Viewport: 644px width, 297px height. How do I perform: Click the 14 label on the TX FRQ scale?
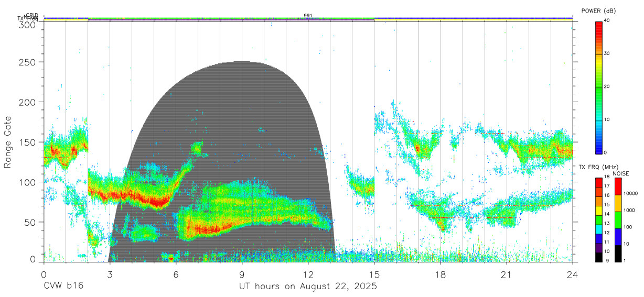607,214
